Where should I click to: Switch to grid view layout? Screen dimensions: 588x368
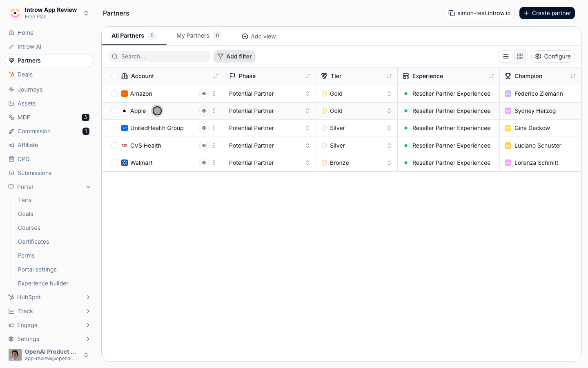(x=520, y=56)
